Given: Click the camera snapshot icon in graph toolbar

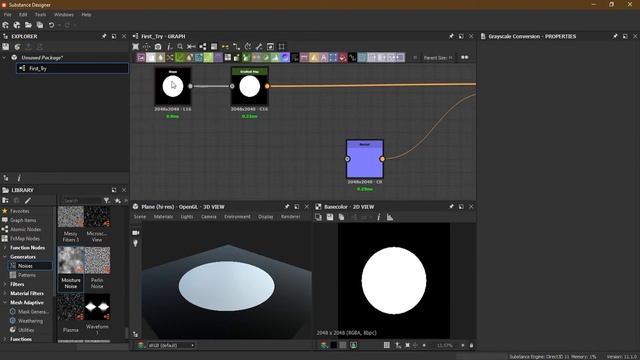Looking at the screenshot, I should coord(158,47).
